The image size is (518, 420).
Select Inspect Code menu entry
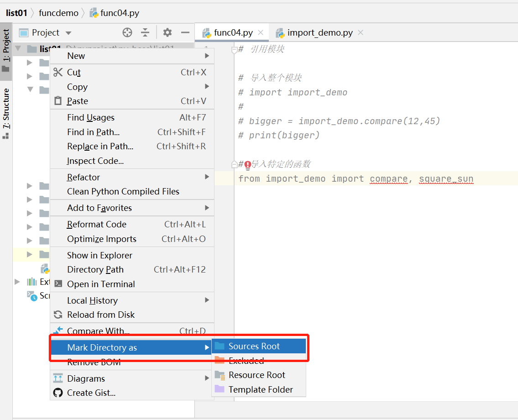(132, 161)
